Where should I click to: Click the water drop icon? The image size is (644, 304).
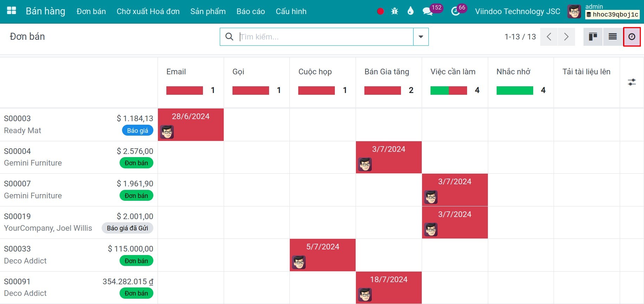pos(410,11)
